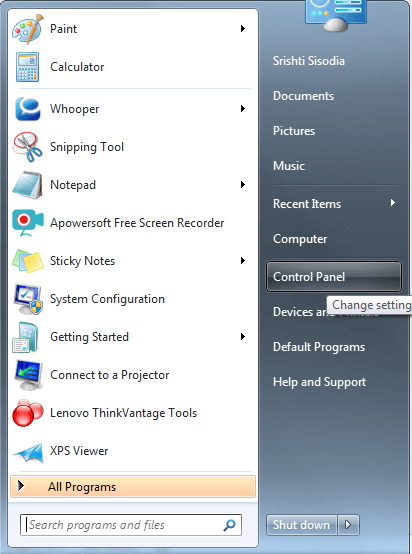The width and height of the screenshot is (412, 554).
Task: Open shut down options arrow
Action: tap(348, 525)
